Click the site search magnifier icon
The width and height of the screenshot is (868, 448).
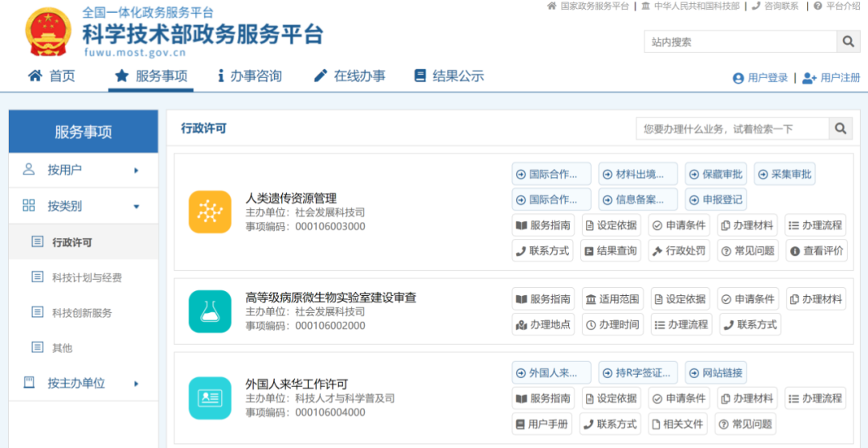(x=848, y=42)
